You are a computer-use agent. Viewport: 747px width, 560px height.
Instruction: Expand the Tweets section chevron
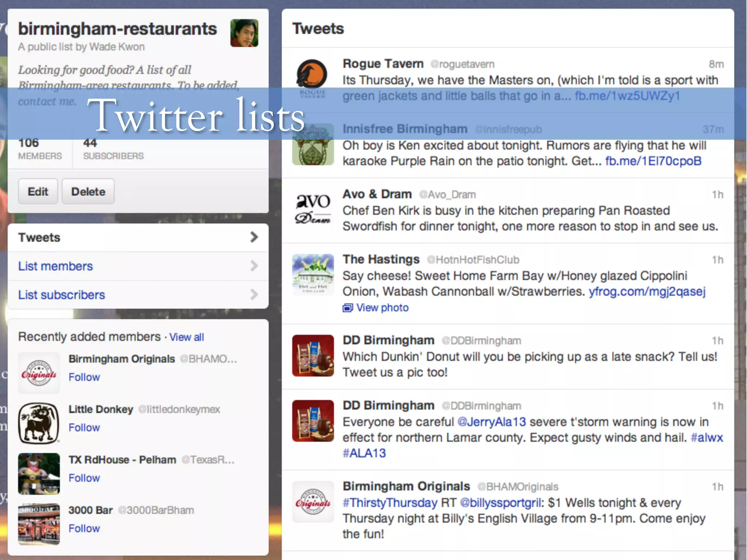click(254, 237)
